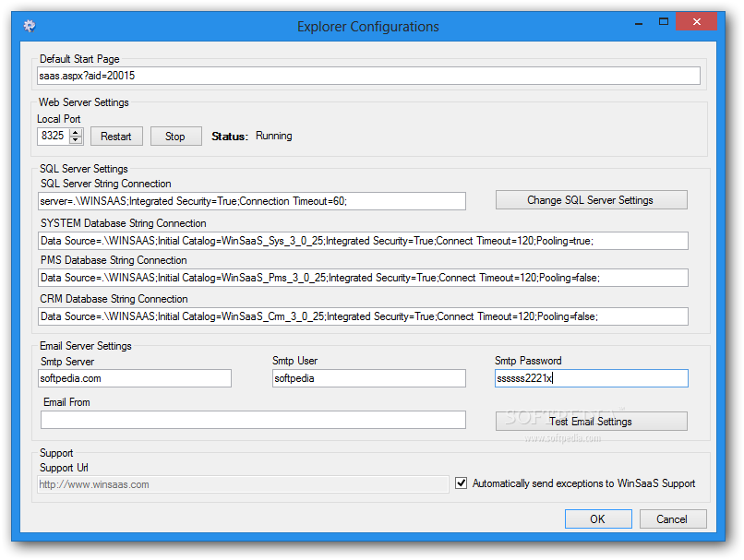Click the SYSTEM Database String Connection field
The width and height of the screenshot is (744, 560).
(363, 241)
